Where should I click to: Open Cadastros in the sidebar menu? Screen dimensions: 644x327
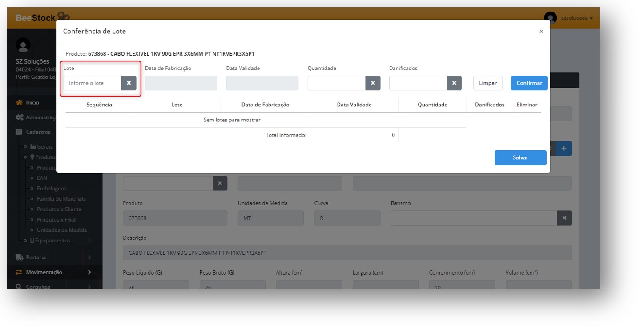[x=38, y=132]
